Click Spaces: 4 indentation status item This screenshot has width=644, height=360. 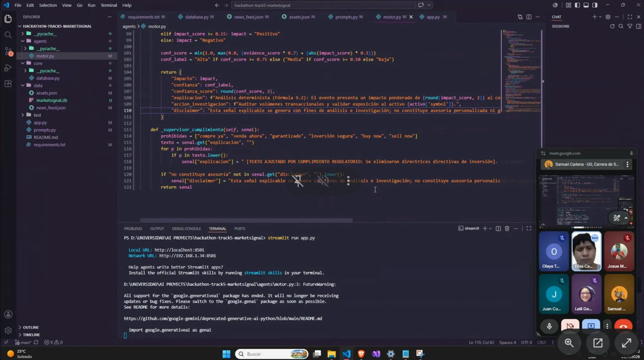[x=507, y=342]
